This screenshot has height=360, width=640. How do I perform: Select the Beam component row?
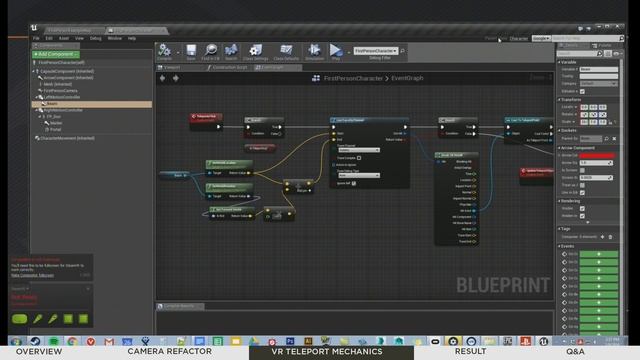click(x=92, y=104)
